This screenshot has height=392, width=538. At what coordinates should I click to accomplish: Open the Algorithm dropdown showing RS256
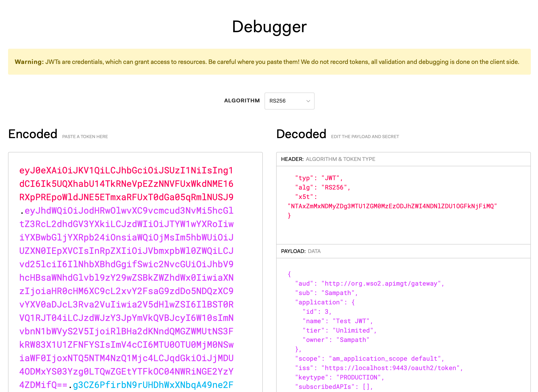coord(289,101)
